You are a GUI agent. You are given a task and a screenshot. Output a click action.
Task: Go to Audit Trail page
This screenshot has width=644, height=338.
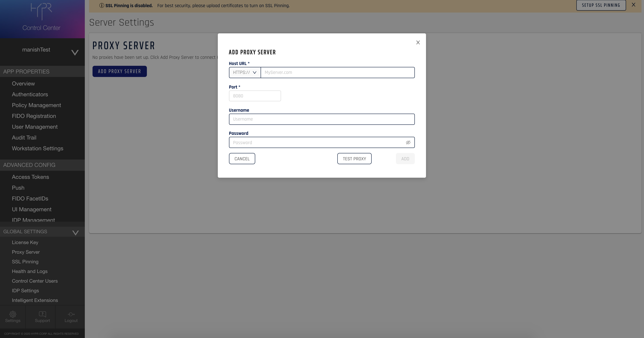click(24, 138)
